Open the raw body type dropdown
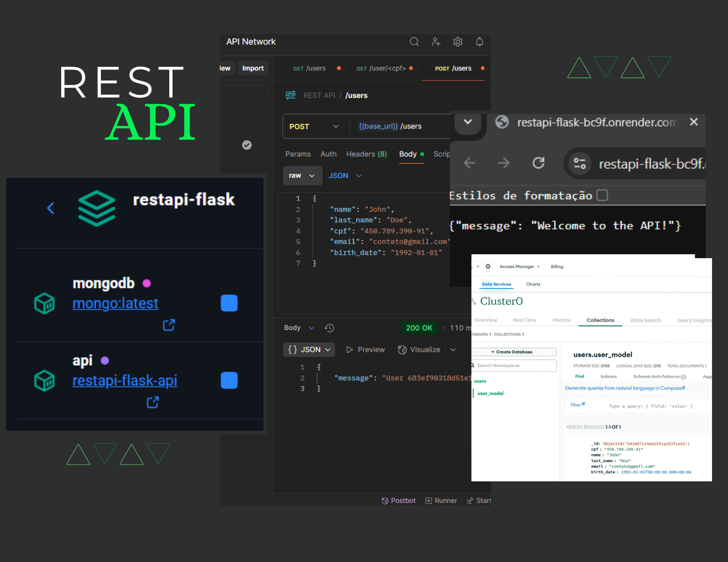This screenshot has width=728, height=562. point(302,176)
